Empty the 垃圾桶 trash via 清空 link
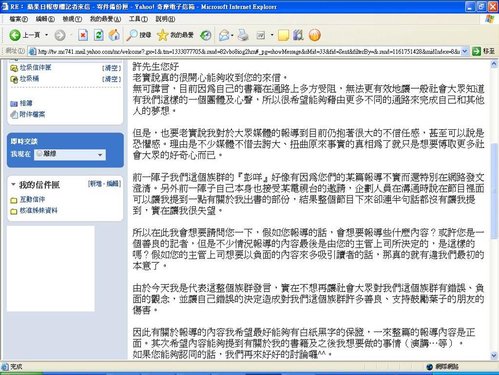Image resolution: width=499 pixels, height=375 pixels. pos(111,79)
